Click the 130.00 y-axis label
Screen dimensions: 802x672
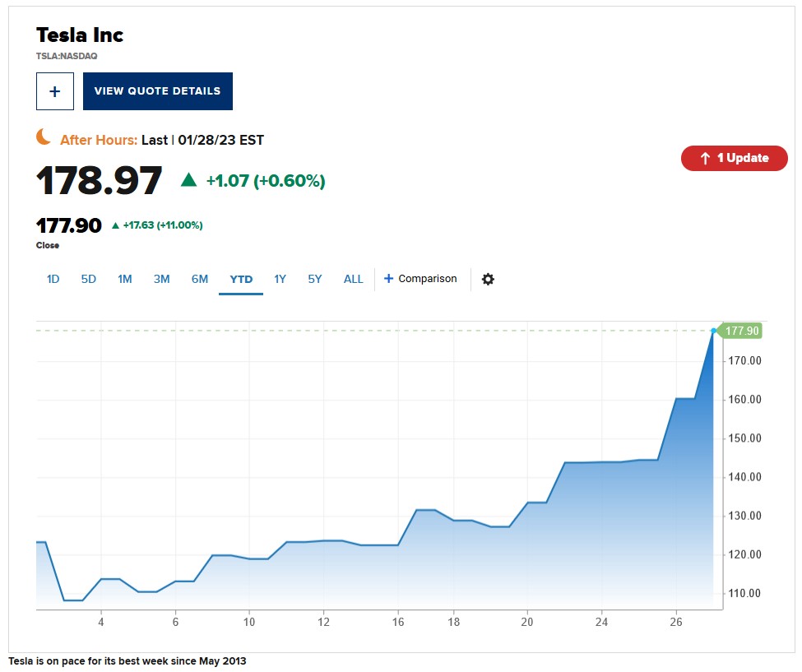pyautogui.click(x=744, y=516)
